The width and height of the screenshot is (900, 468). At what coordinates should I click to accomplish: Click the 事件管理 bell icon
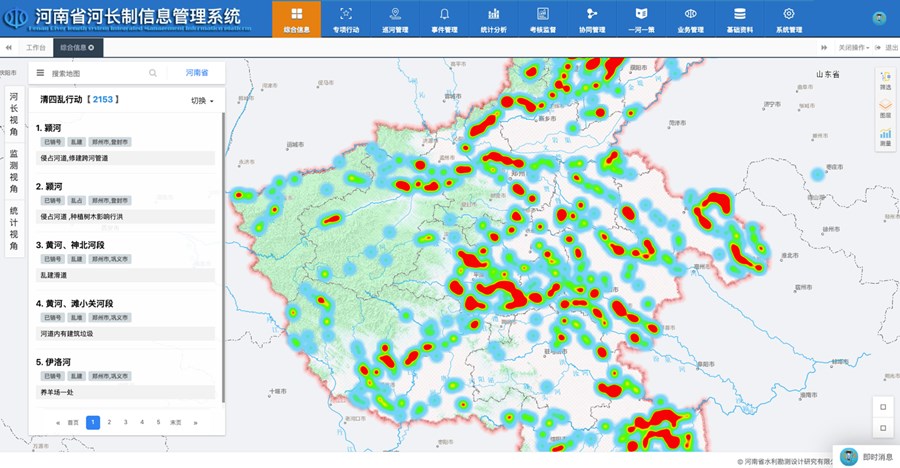coord(444,14)
